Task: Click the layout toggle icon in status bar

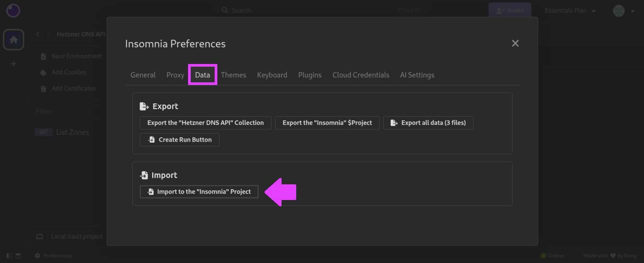Action: [x=18, y=256]
